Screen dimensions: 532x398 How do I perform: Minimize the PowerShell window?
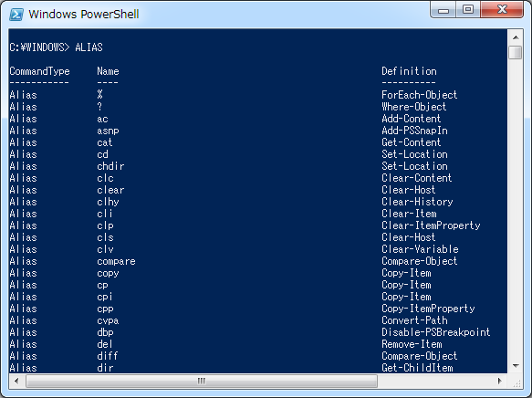tap(443, 10)
